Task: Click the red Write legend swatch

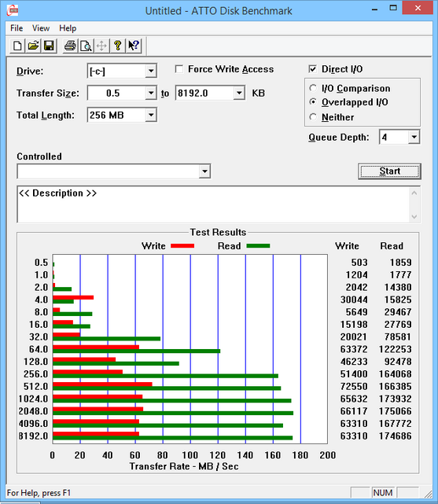Action: [x=182, y=246]
